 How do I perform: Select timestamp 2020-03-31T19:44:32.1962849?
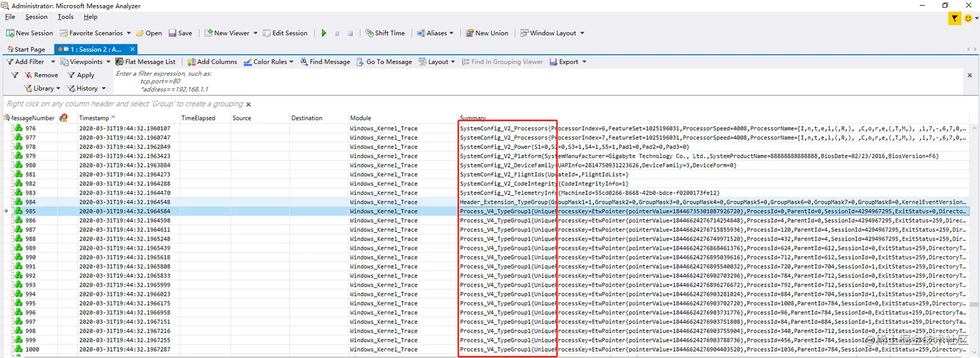coord(124,147)
